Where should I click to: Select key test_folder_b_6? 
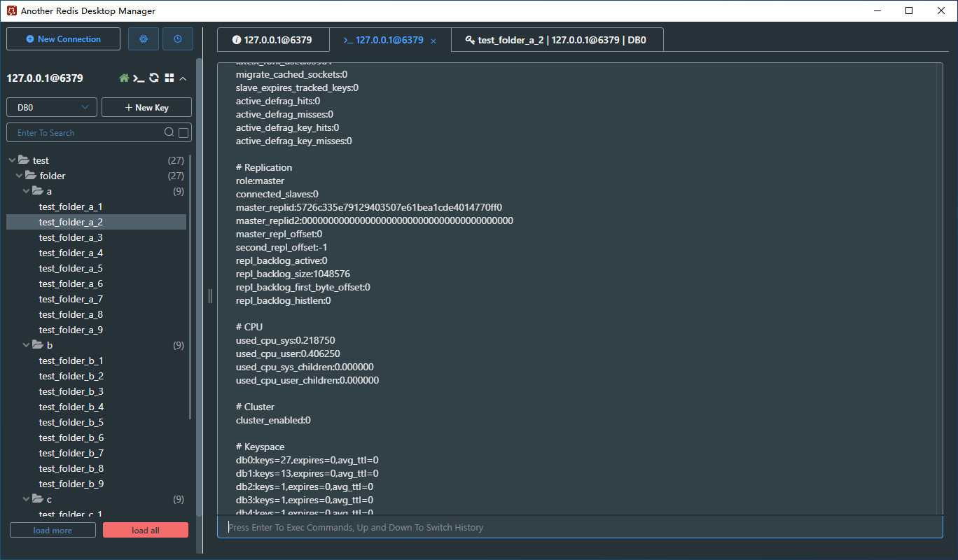[96, 437]
